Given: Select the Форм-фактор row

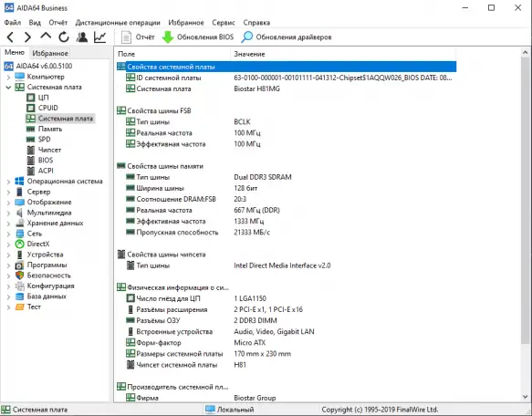Looking at the screenshot, I should (287, 343).
